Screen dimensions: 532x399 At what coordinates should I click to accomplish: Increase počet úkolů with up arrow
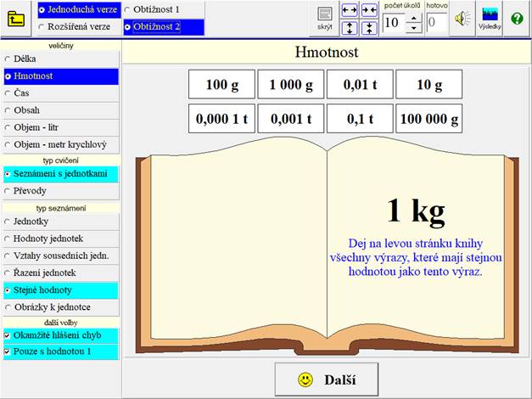[413, 18]
